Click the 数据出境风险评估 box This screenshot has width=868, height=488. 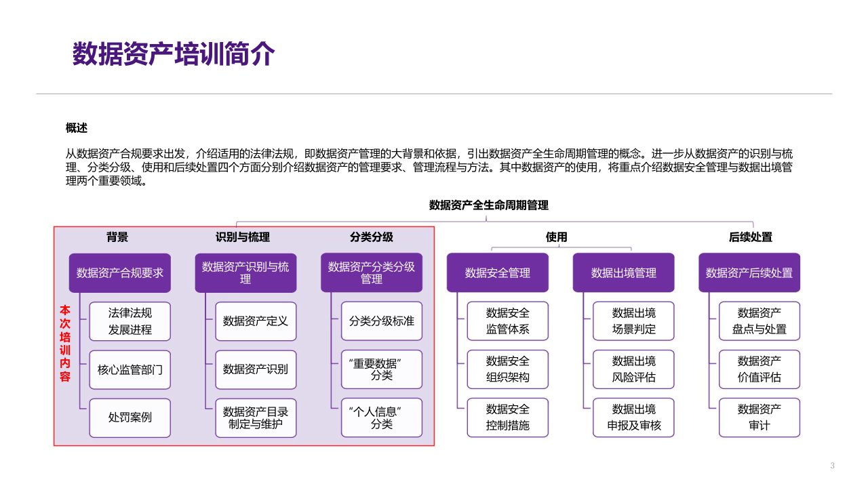coord(634,369)
